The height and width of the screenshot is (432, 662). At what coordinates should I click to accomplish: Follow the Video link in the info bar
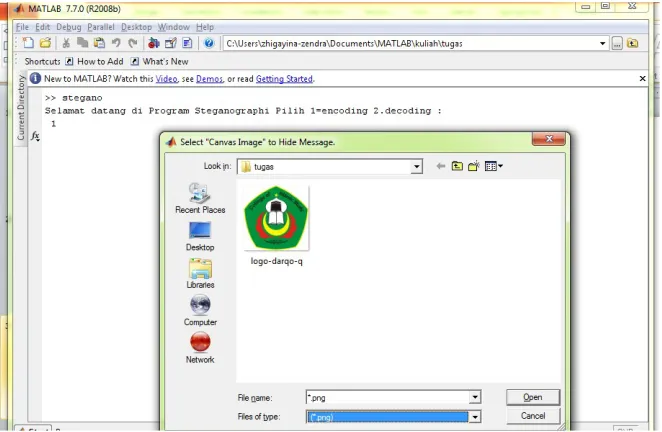coord(166,79)
